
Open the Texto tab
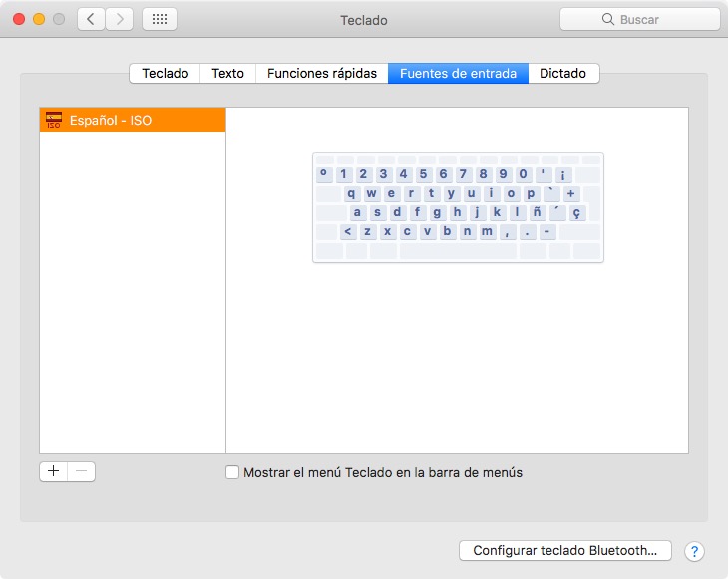click(x=227, y=74)
